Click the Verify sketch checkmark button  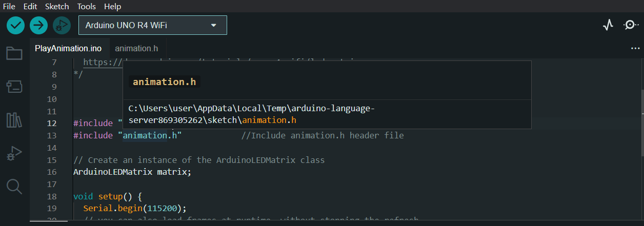(16, 25)
